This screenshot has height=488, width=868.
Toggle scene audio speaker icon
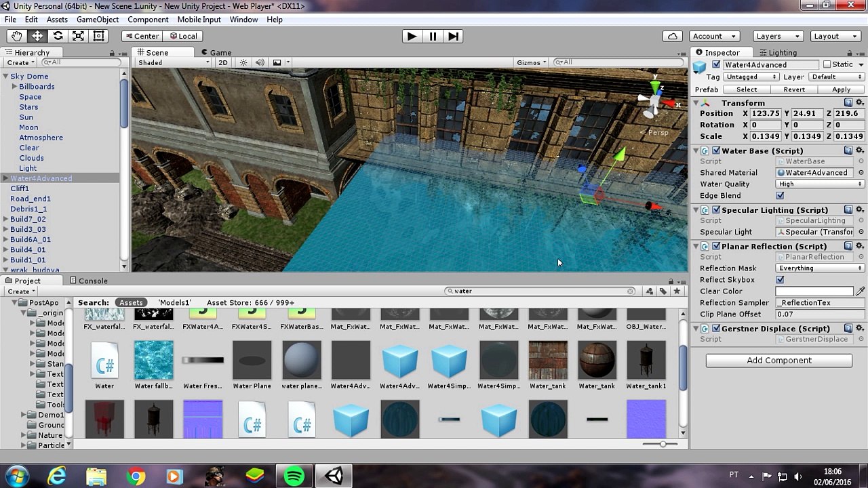(x=260, y=62)
